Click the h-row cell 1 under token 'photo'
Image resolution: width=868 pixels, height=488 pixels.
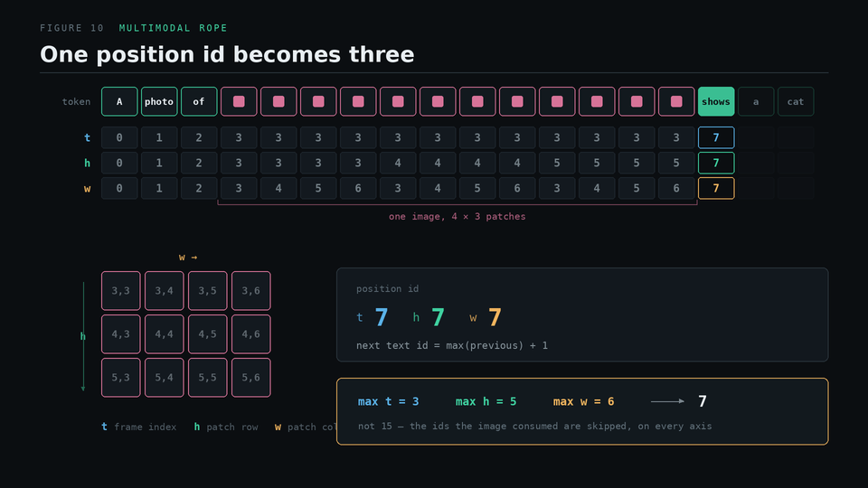[x=159, y=163]
